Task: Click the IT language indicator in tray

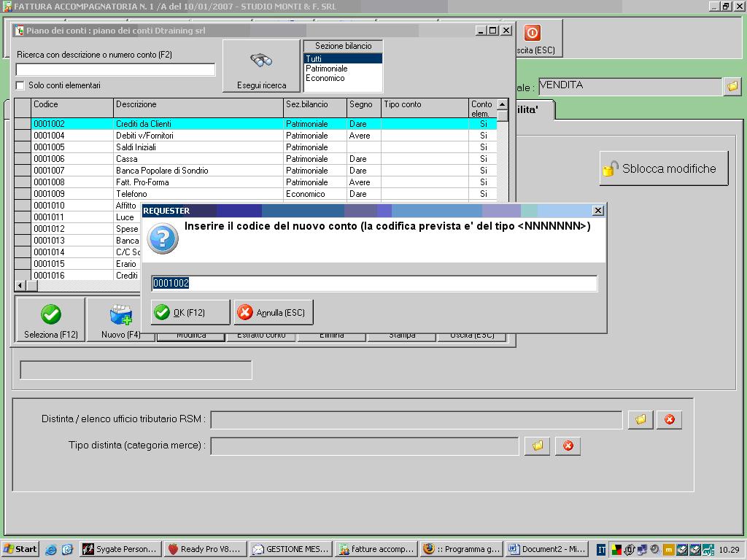Action: click(x=601, y=550)
